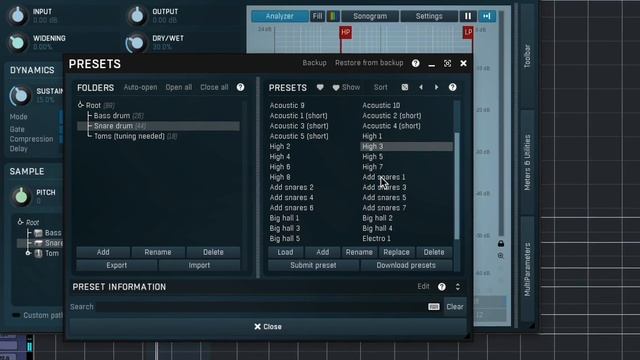
Task: Open help for Presets window
Action: pyautogui.click(x=416, y=63)
